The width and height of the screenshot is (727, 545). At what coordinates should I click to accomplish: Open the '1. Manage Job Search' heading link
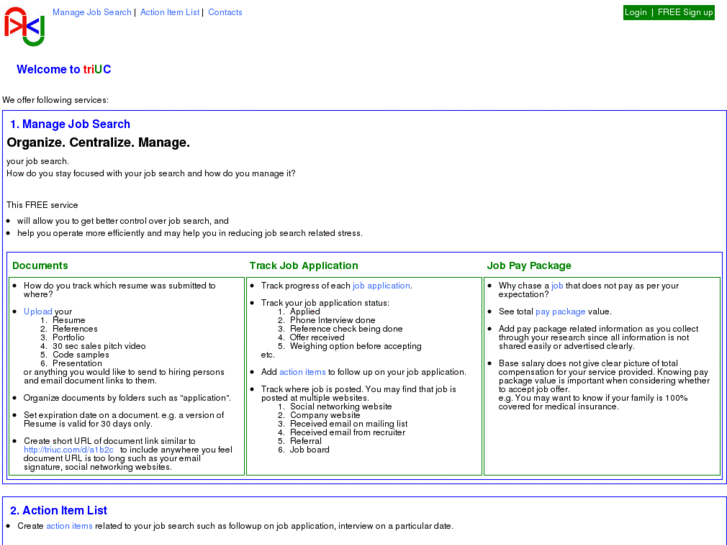click(x=70, y=124)
